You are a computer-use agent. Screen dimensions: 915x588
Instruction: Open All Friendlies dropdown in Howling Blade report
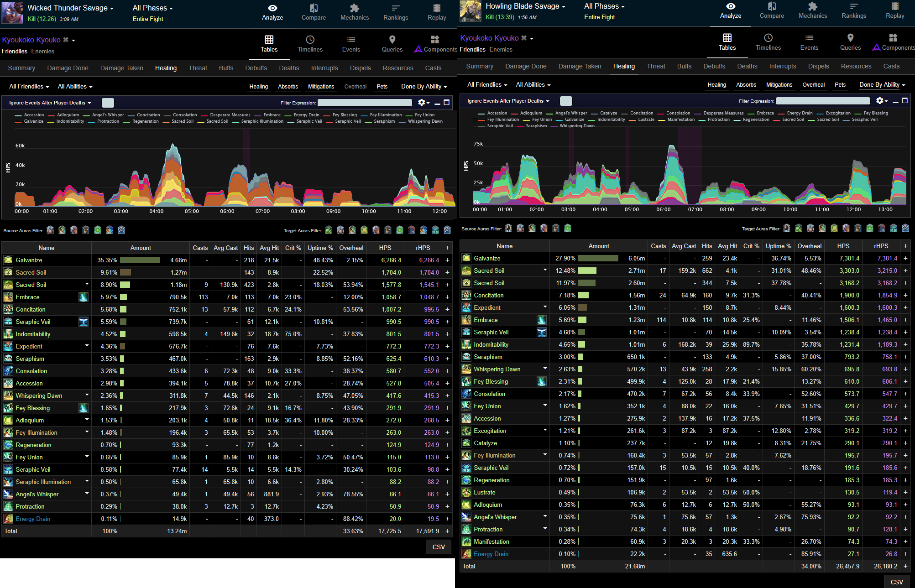(x=487, y=84)
